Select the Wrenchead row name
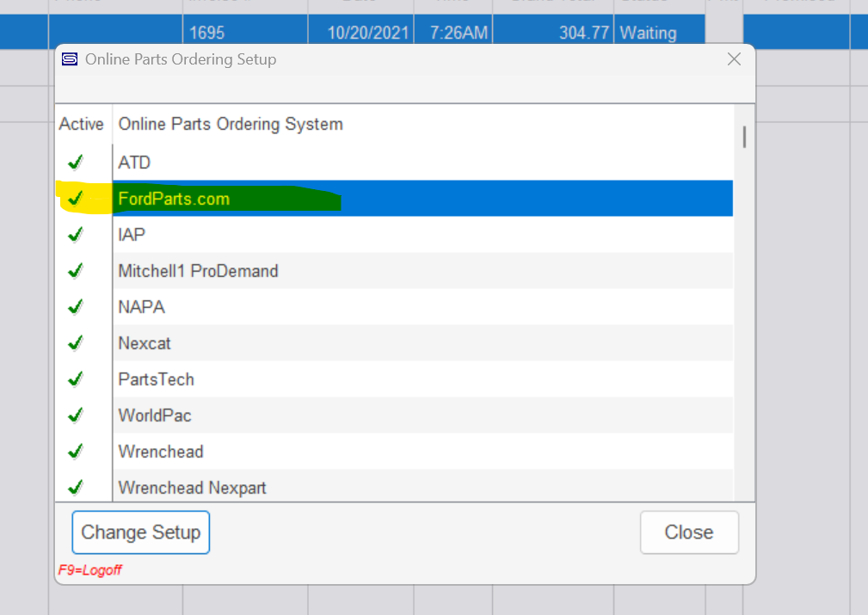Viewport: 868px width, 615px height. click(x=161, y=452)
